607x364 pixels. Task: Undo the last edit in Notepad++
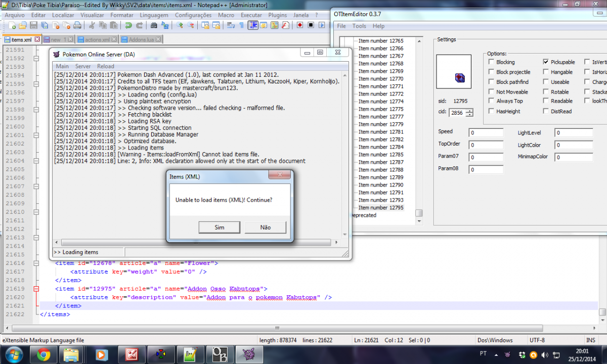click(x=128, y=25)
